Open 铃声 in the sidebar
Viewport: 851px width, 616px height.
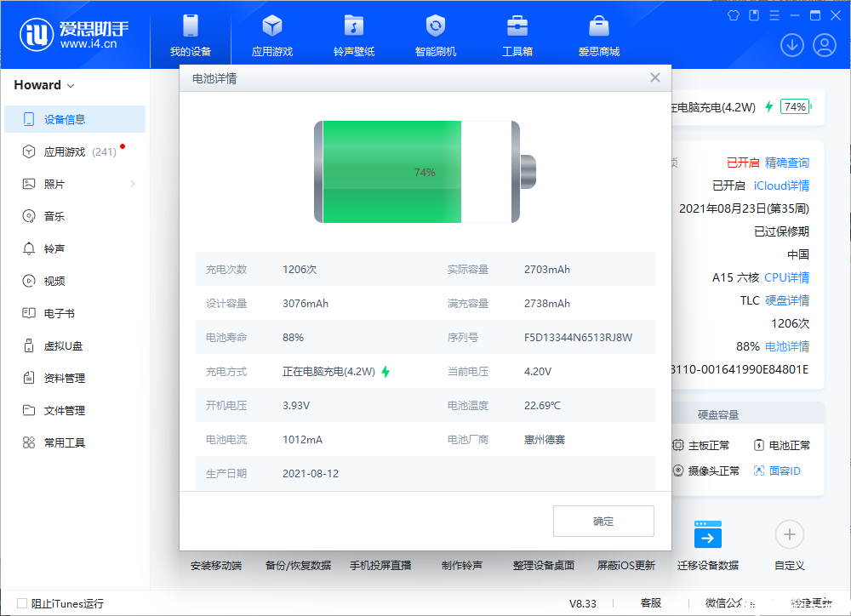75,248
